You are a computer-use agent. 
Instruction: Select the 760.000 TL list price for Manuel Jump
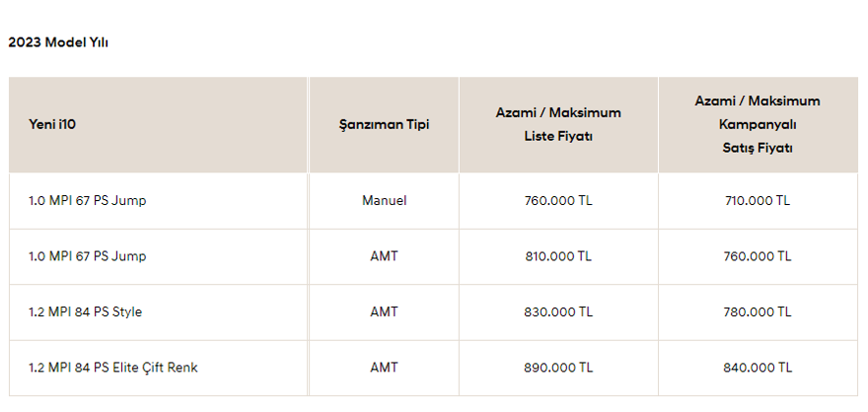558,200
